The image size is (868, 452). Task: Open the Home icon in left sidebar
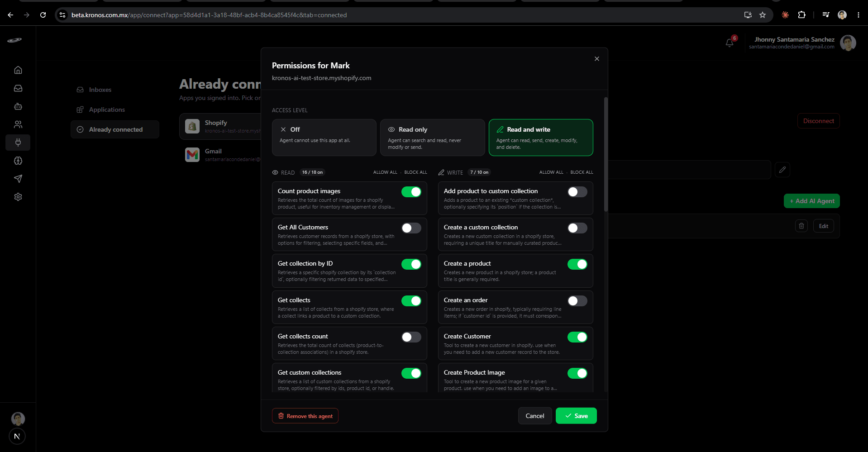[x=18, y=70]
